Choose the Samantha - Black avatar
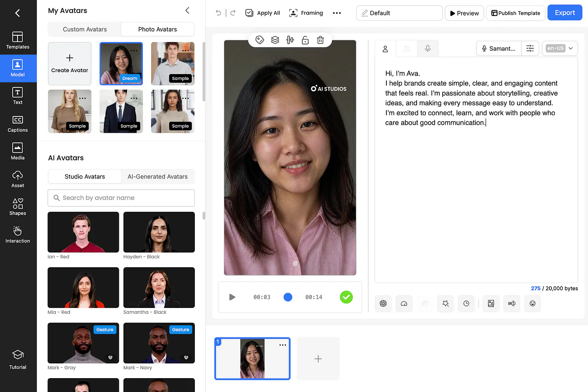Image resolution: width=588 pixels, height=392 pixels. click(x=159, y=287)
